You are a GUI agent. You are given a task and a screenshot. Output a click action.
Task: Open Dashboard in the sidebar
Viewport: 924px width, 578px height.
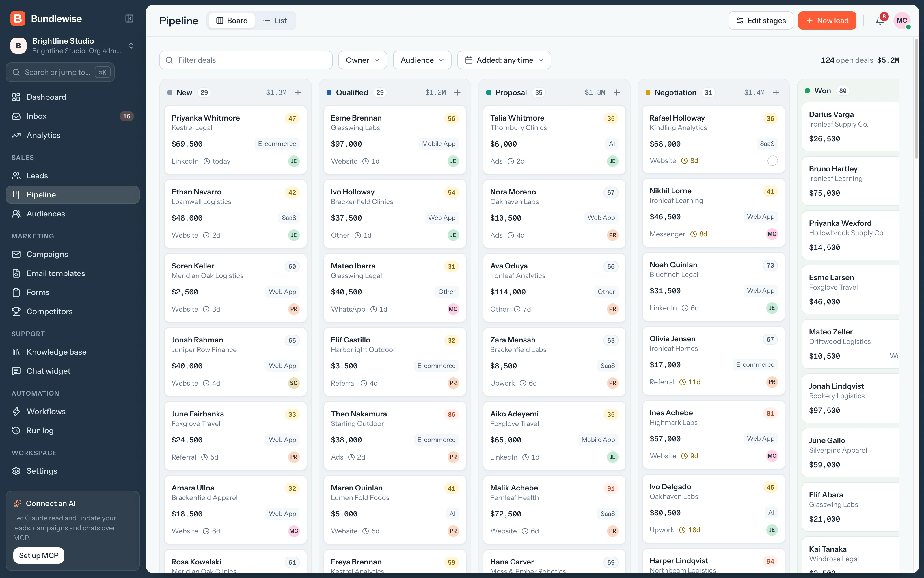(72, 97)
